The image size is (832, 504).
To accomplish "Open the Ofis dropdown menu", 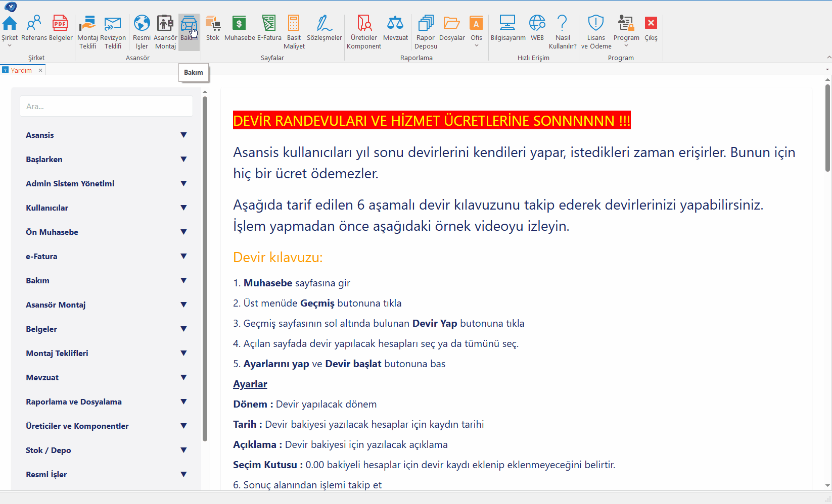I will (x=476, y=45).
